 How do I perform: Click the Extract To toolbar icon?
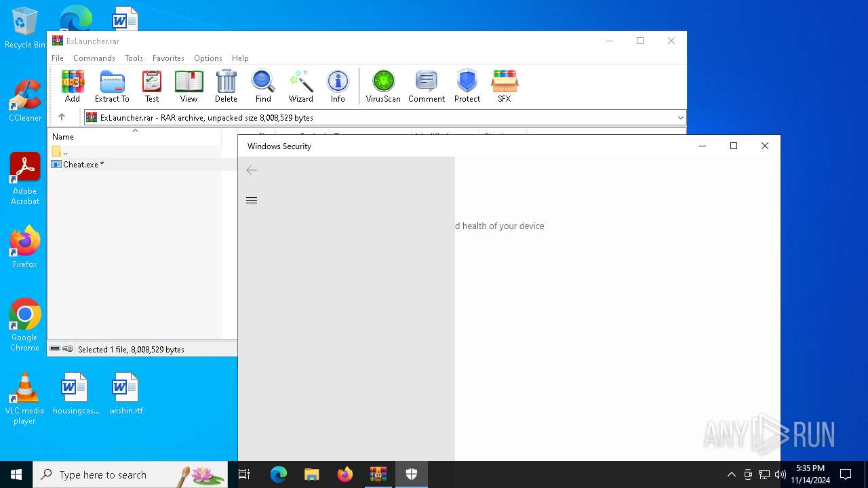click(x=112, y=85)
